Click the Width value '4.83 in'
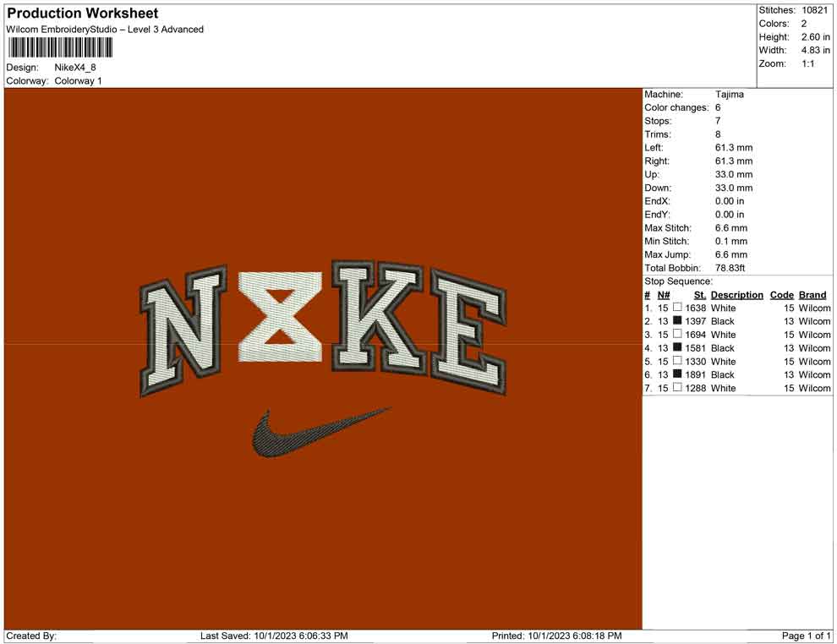 point(816,50)
